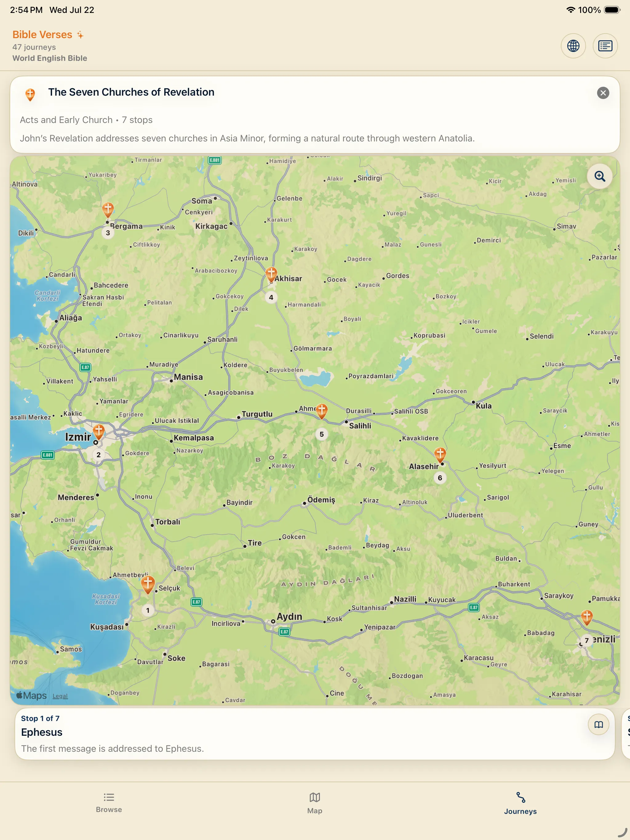Tap the next stop card peeking at right

tap(626, 734)
